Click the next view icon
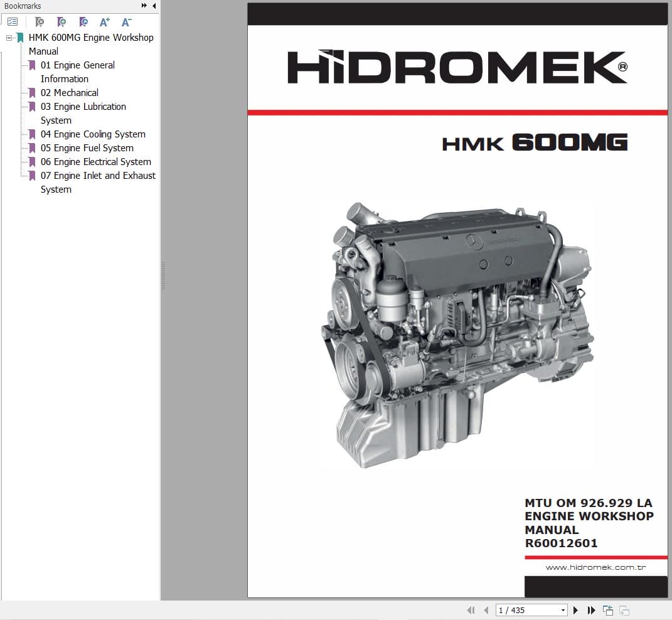672x620 pixels. click(x=624, y=610)
